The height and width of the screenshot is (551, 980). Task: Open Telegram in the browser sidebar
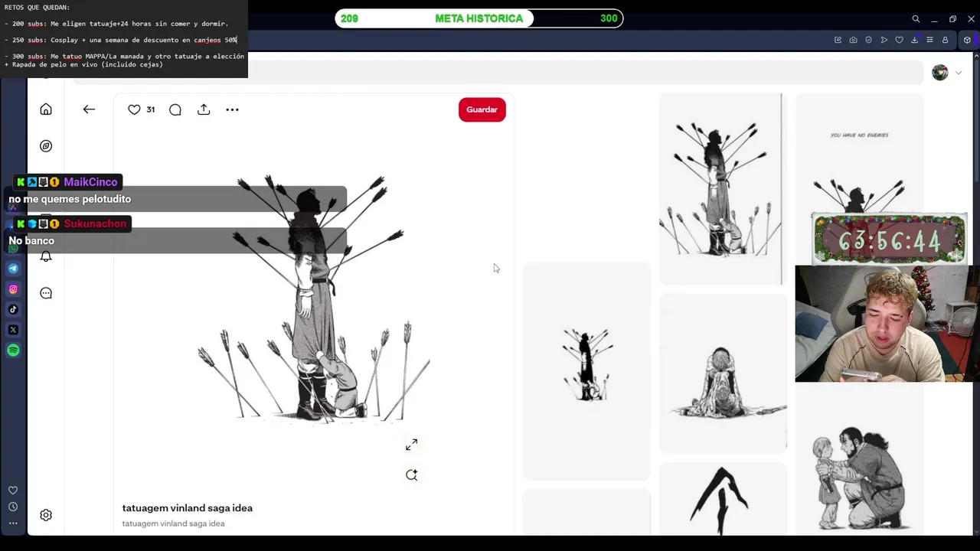tap(13, 269)
